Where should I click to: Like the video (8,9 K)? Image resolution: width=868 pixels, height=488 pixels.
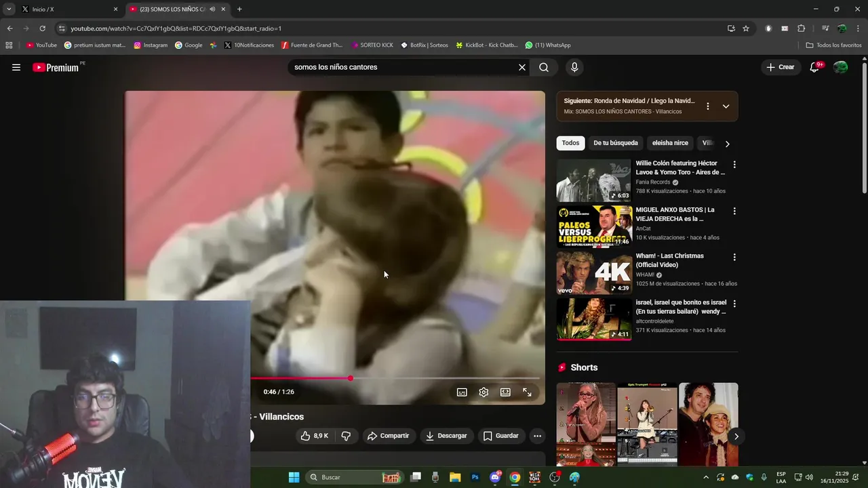pyautogui.click(x=314, y=436)
